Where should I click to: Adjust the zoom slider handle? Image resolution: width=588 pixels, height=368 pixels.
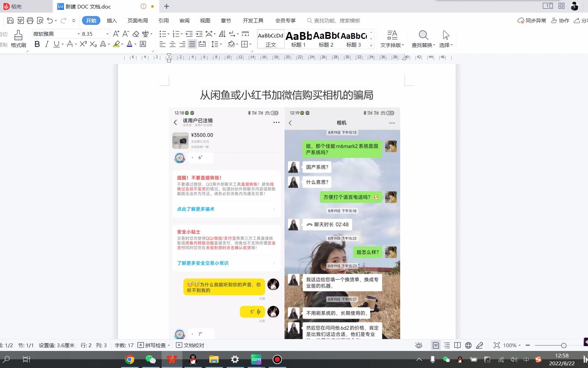tap(563, 346)
